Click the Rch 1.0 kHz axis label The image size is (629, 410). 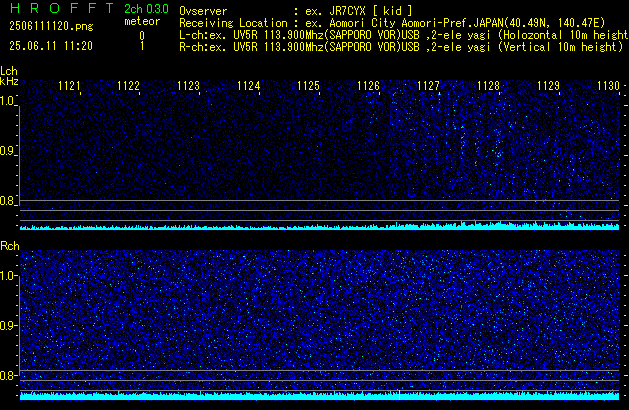tap(7, 276)
